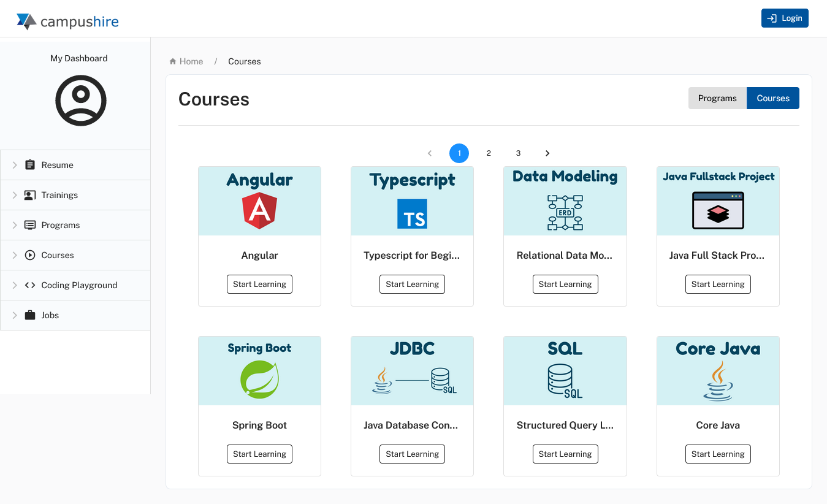
Task: Click the Trainings presenter icon
Action: 29,195
